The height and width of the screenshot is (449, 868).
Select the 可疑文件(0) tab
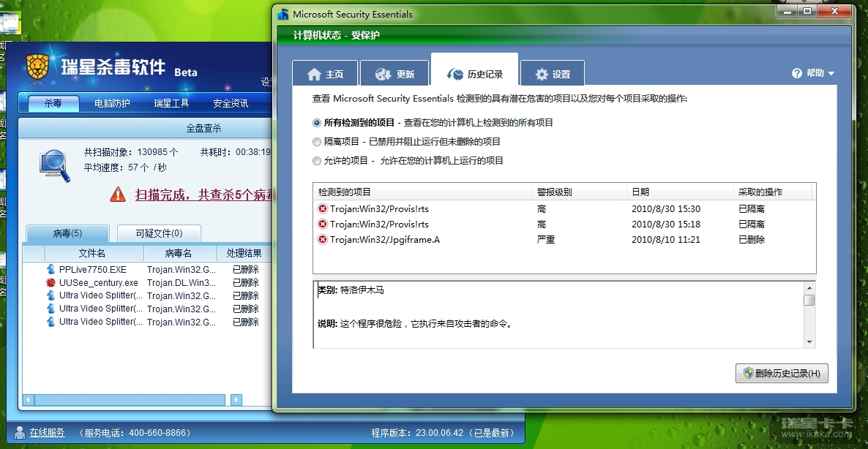(159, 233)
